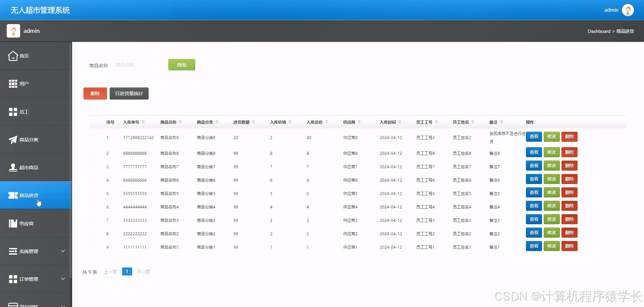Sort by 员工姓名 column arrows
This screenshot has width=644, height=307.
[x=473, y=122]
